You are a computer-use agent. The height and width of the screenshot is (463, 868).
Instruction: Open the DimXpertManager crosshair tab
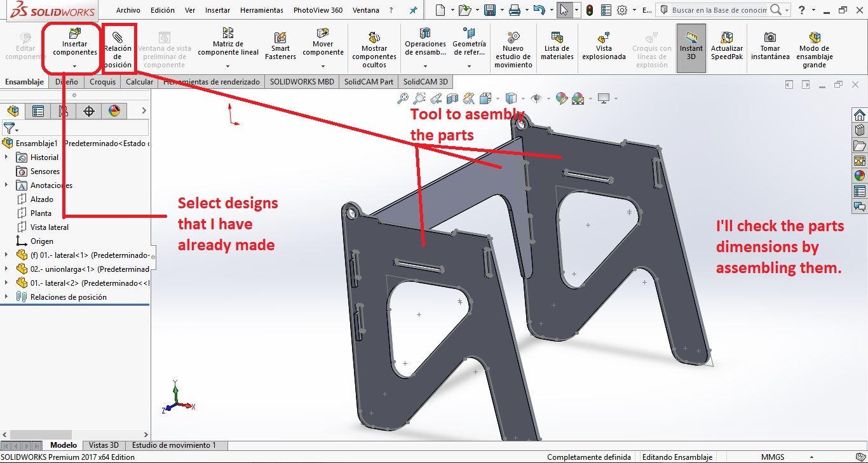pyautogui.click(x=89, y=111)
